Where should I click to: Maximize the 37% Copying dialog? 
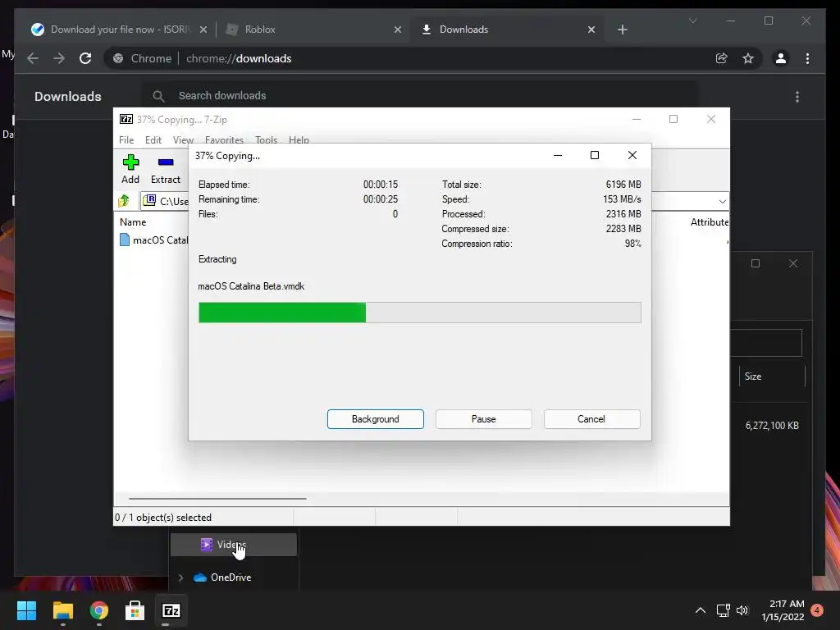point(595,155)
